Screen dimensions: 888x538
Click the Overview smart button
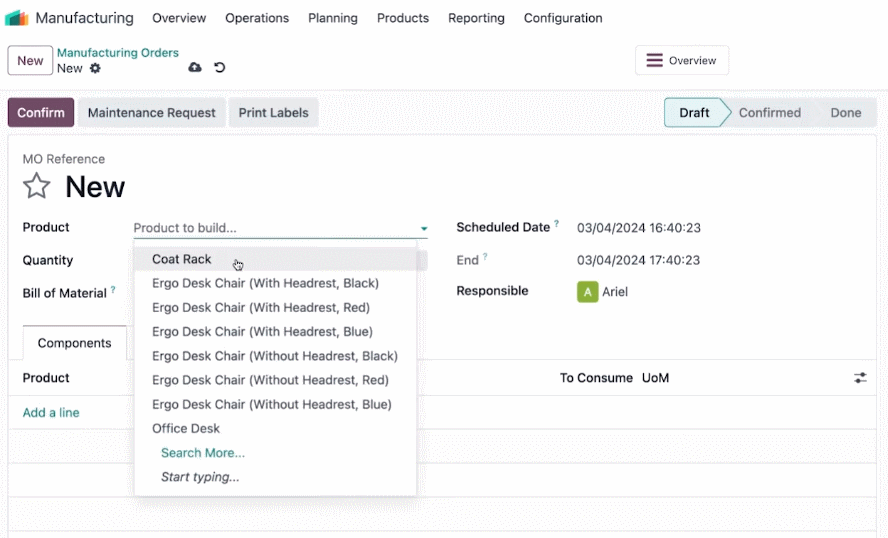pos(681,60)
